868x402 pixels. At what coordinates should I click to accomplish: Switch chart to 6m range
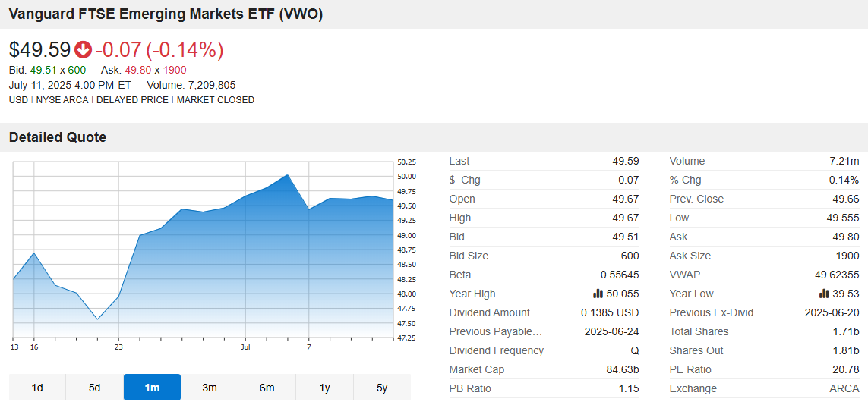pyautogui.click(x=267, y=387)
